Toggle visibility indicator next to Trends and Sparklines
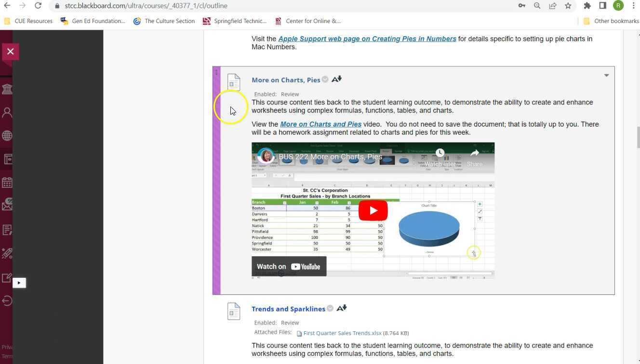 pos(330,308)
